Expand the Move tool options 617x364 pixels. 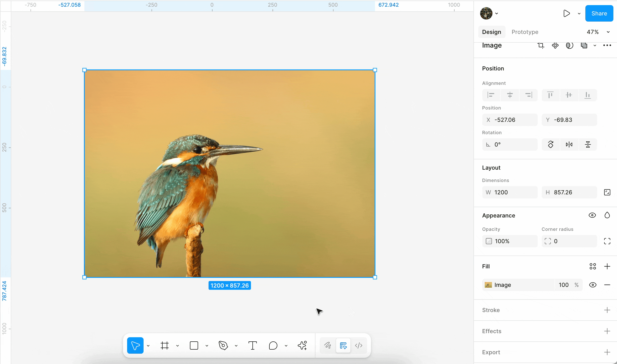point(148,345)
